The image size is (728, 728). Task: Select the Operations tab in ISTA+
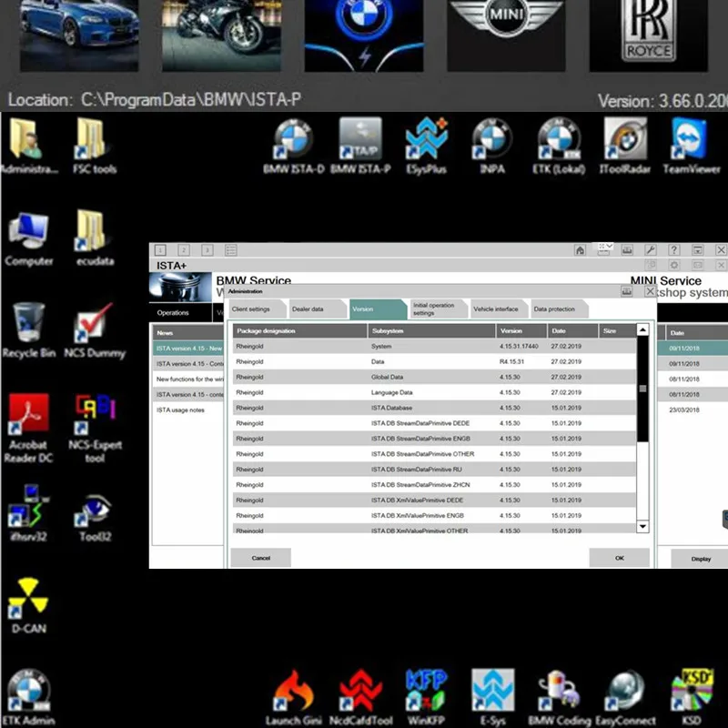(179, 313)
